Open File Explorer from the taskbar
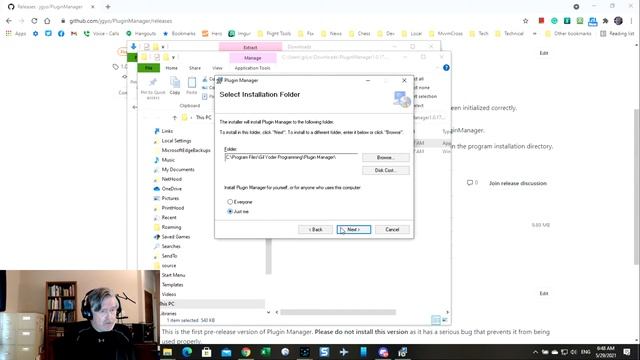 (167, 352)
